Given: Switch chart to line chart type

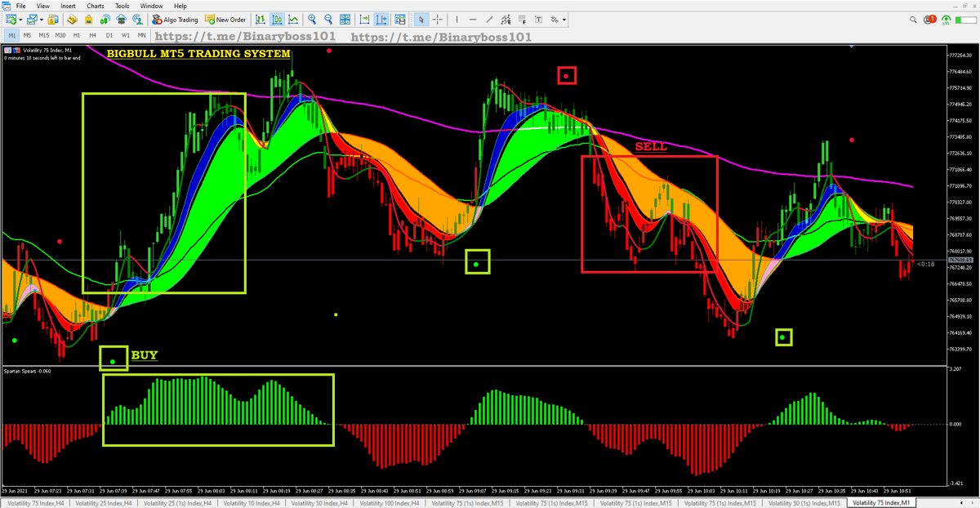Looking at the screenshot, I should click(x=293, y=20).
